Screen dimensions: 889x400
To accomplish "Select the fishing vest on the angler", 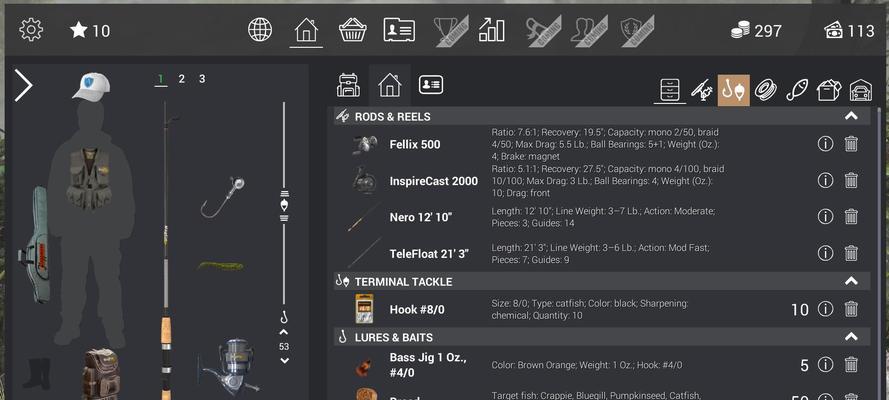I will point(90,178).
